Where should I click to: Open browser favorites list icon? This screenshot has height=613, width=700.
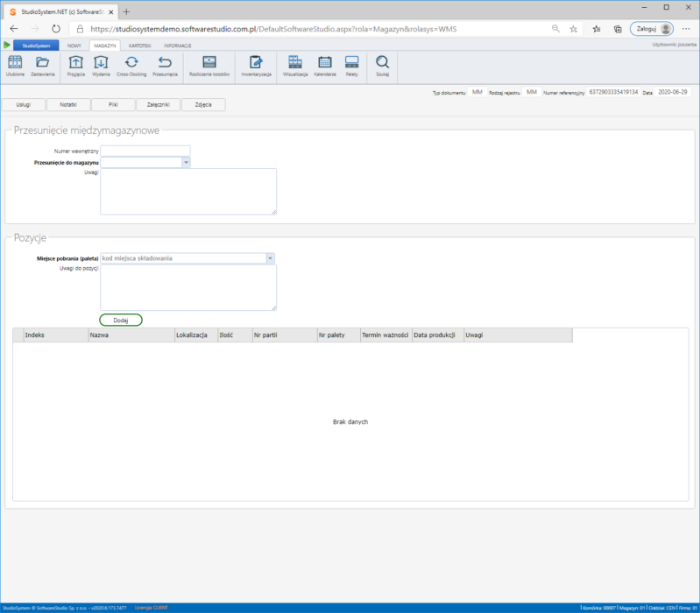click(597, 29)
